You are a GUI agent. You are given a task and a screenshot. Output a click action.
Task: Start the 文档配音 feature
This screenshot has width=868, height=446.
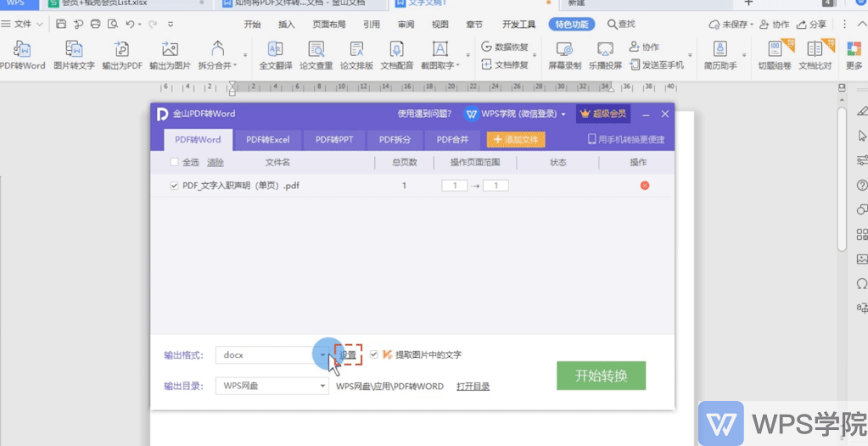click(x=397, y=55)
